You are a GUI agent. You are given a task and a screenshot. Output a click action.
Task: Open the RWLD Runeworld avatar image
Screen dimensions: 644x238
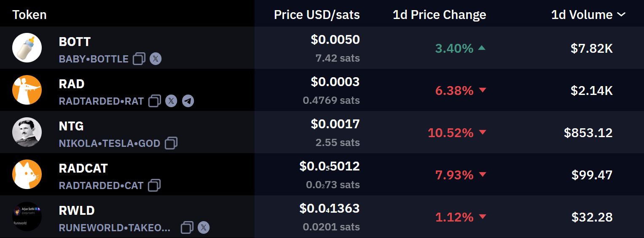(x=27, y=216)
